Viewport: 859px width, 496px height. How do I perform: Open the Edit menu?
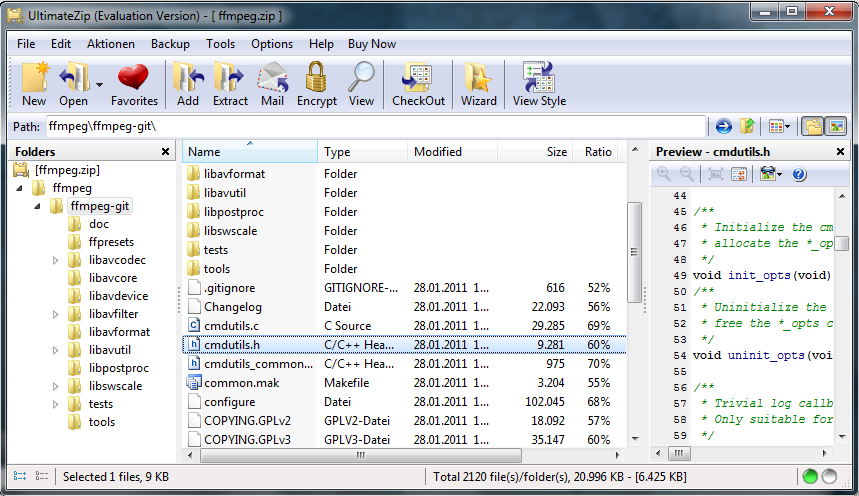tap(61, 44)
